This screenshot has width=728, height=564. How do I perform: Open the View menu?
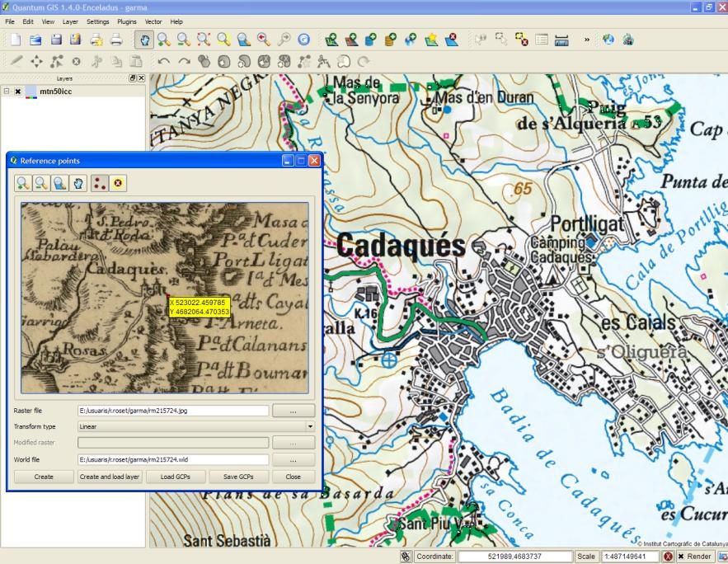[x=48, y=21]
